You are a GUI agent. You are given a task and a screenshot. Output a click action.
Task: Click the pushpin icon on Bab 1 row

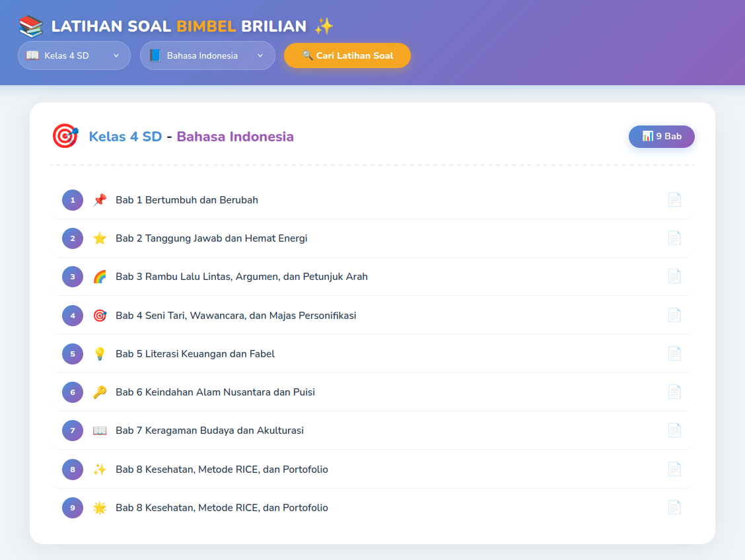coord(100,200)
